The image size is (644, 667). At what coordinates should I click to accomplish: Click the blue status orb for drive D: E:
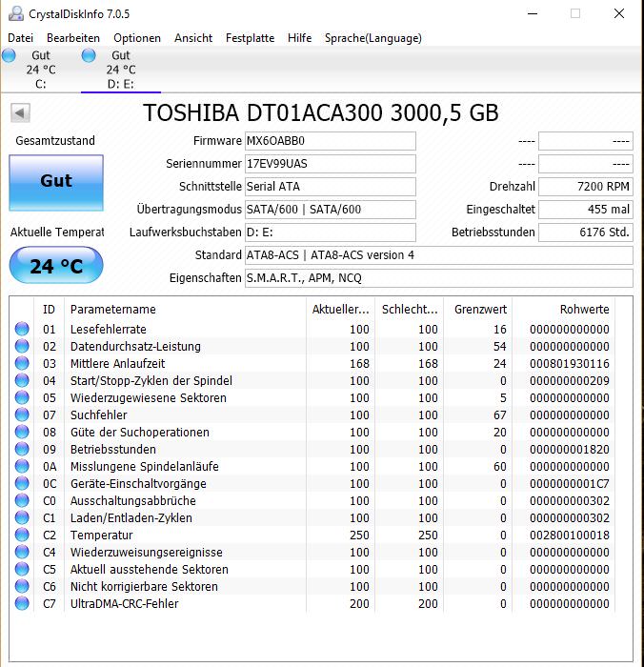(89, 55)
